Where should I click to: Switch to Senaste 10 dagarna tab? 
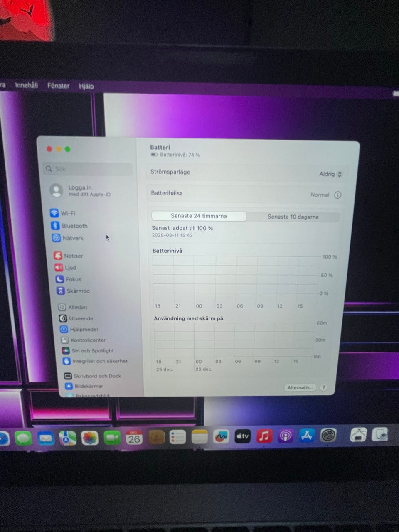pyautogui.click(x=293, y=217)
